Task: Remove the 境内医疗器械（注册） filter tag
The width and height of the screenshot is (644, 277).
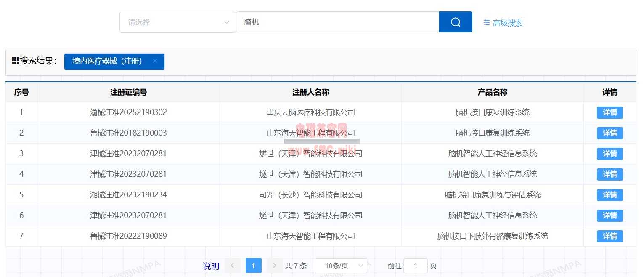Action: (x=155, y=61)
